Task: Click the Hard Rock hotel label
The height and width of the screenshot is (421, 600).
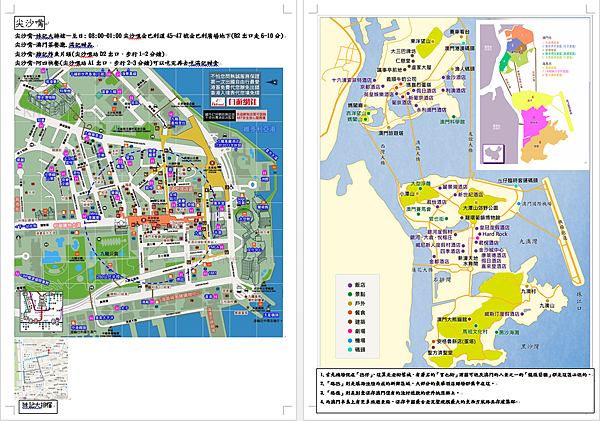Action: 494,234
